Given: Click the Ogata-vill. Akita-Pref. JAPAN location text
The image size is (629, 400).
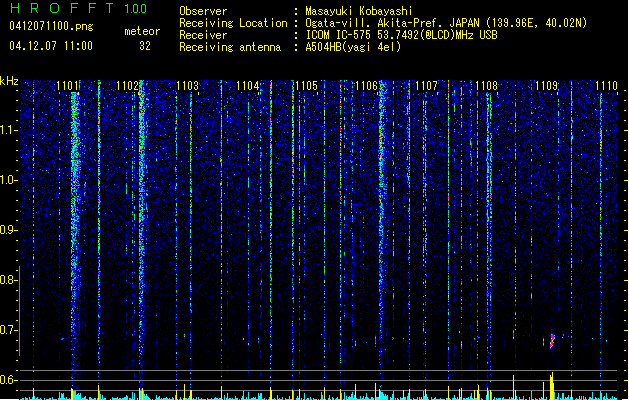Looking at the screenshot, I should pos(446,23).
